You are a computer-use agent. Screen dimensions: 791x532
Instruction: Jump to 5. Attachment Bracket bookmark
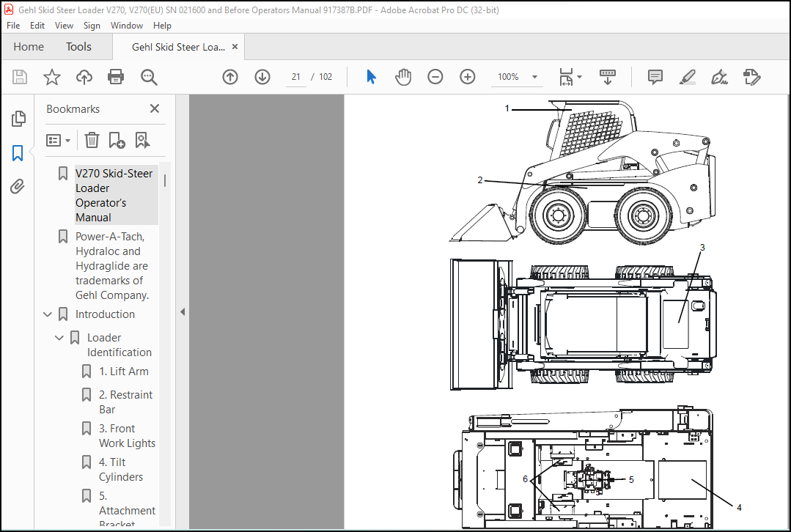click(x=127, y=510)
